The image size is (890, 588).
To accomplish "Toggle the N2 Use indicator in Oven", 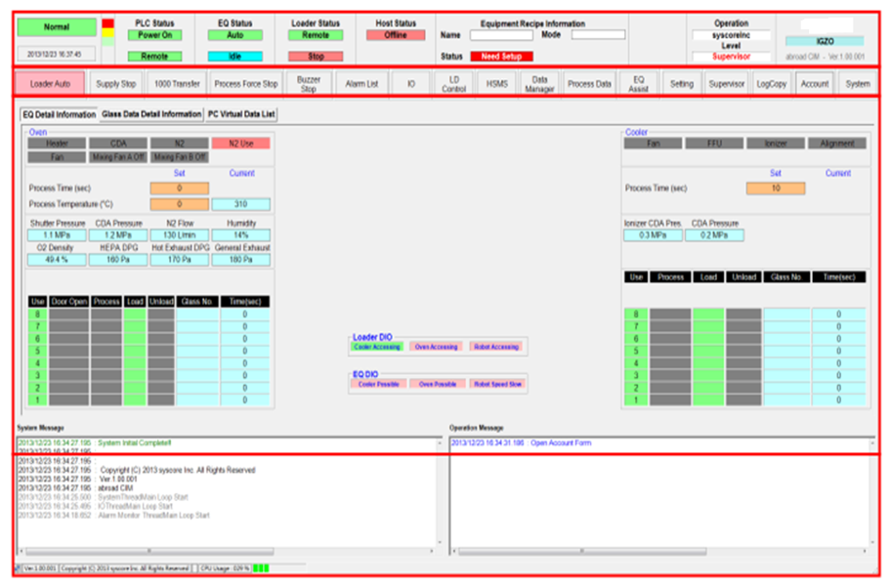I will point(238,143).
